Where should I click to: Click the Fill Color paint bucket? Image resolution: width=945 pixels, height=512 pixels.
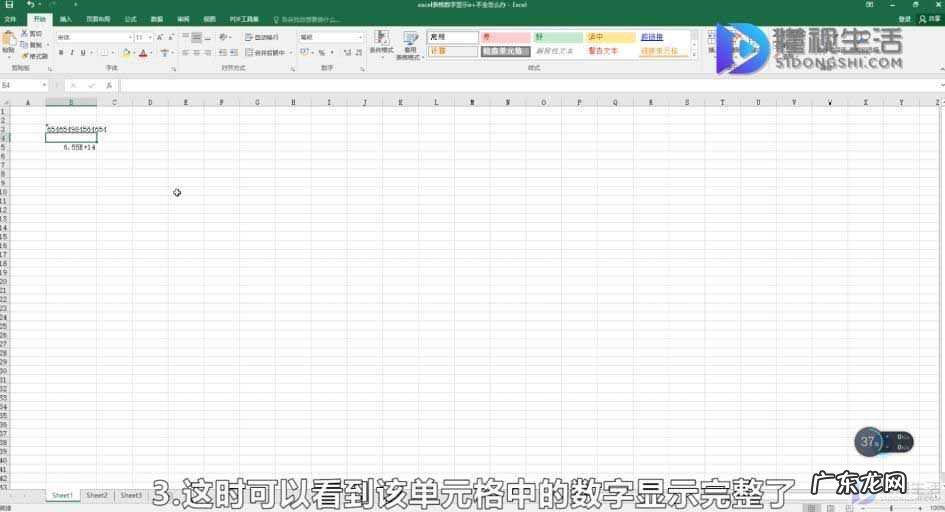tap(126, 53)
